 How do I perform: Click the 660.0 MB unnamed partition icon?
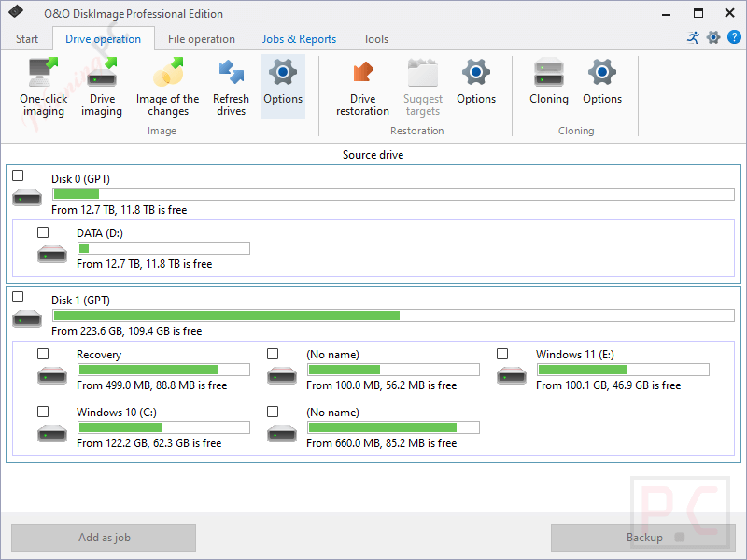click(282, 433)
